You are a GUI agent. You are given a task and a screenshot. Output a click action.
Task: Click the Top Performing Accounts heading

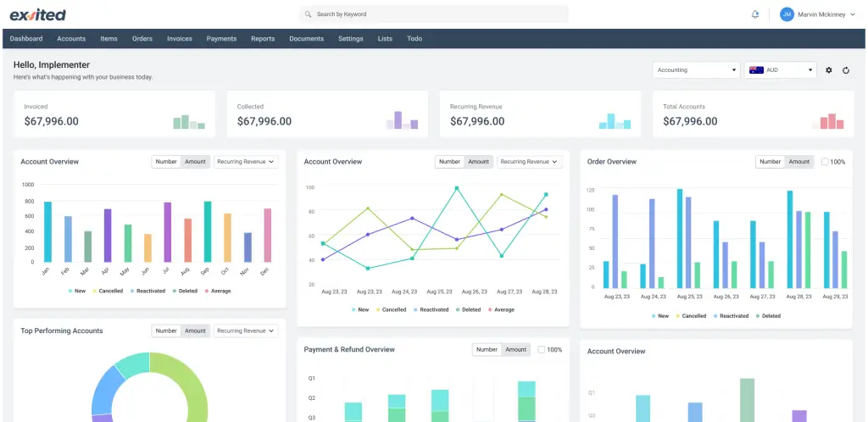click(61, 330)
